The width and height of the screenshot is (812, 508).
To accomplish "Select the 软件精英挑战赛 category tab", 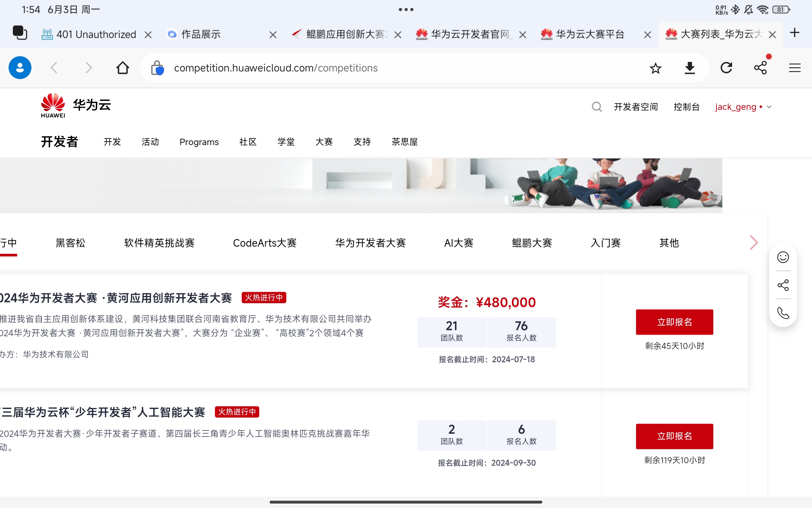I will click(x=159, y=243).
